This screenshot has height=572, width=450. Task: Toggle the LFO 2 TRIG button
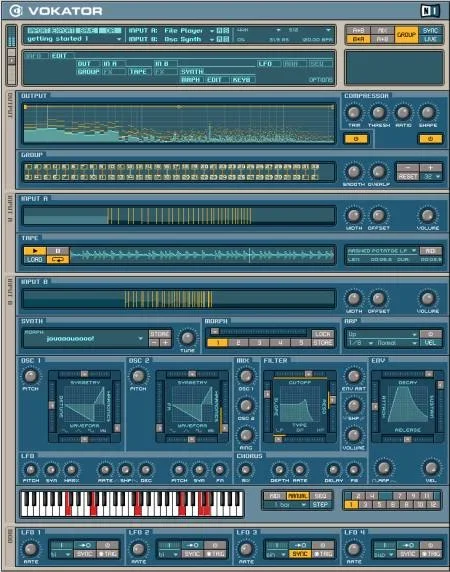point(216,554)
